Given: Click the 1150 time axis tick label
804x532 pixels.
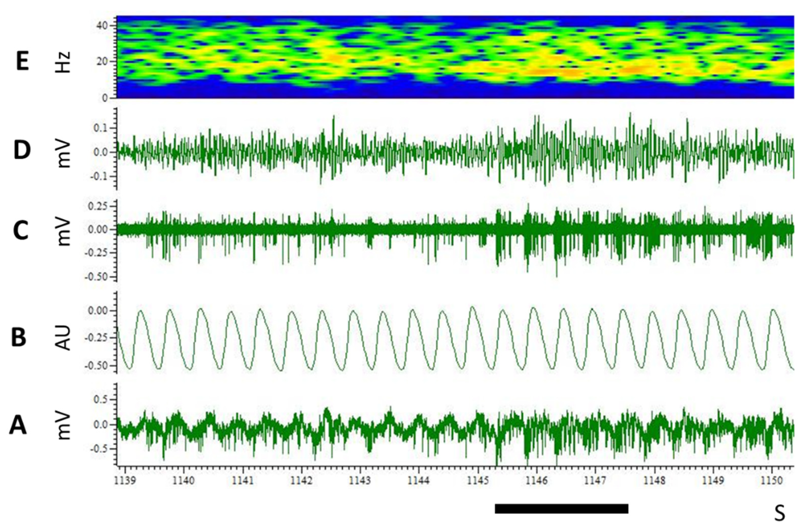Looking at the screenshot, I should tap(772, 481).
